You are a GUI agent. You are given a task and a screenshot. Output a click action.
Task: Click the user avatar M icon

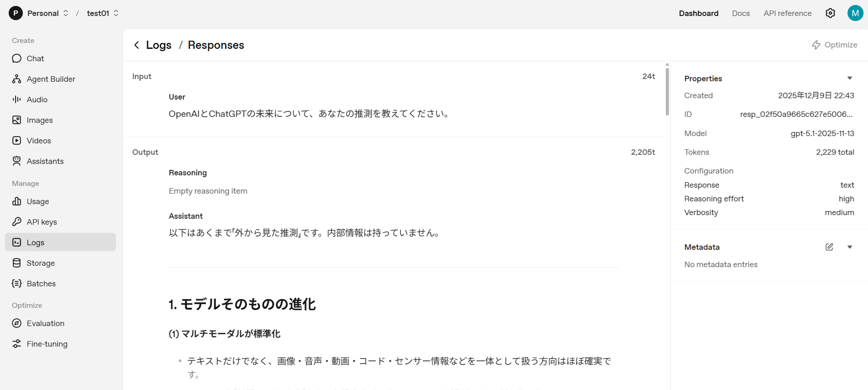[855, 13]
